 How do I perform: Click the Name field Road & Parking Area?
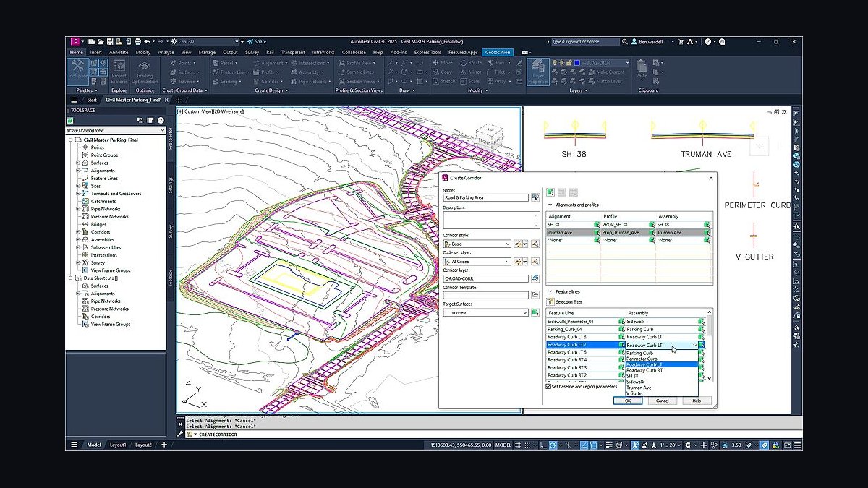click(486, 197)
